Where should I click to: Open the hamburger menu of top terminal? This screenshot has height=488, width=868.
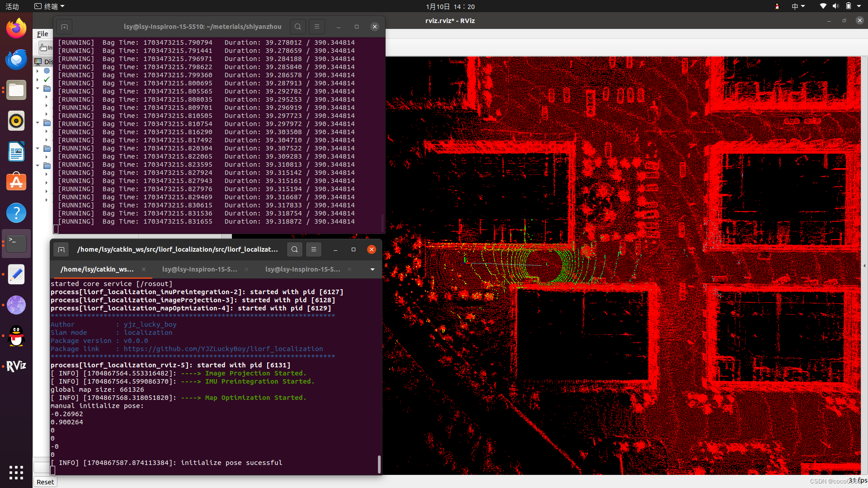316,27
